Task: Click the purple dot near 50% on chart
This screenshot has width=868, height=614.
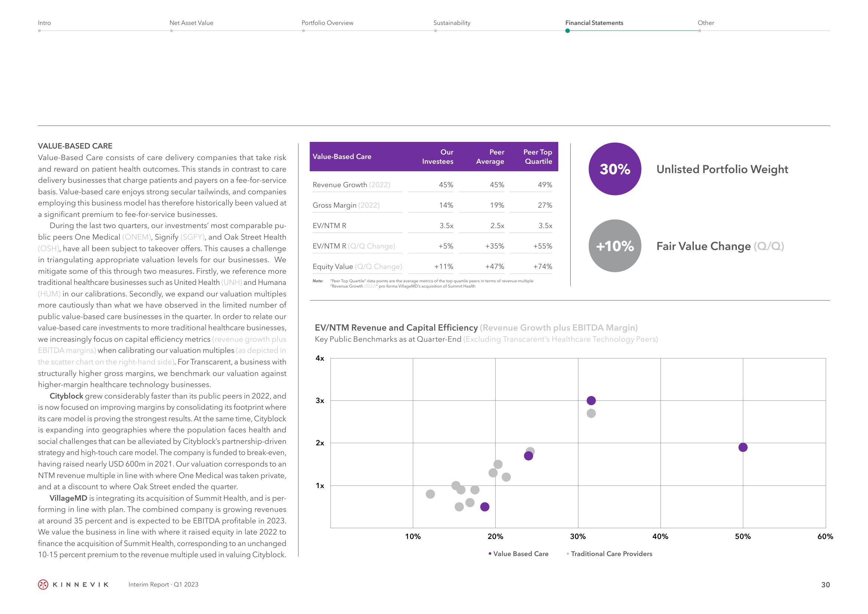Action: tap(743, 447)
